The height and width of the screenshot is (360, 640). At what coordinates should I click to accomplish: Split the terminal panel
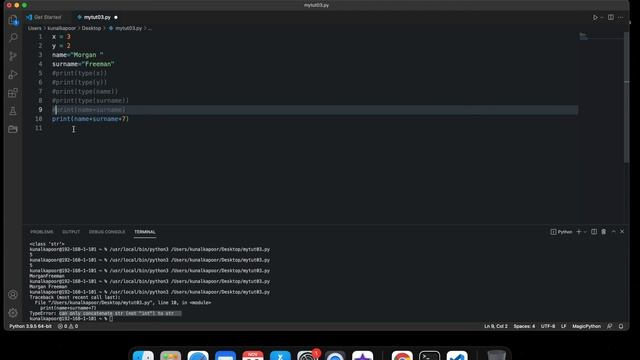click(x=594, y=232)
